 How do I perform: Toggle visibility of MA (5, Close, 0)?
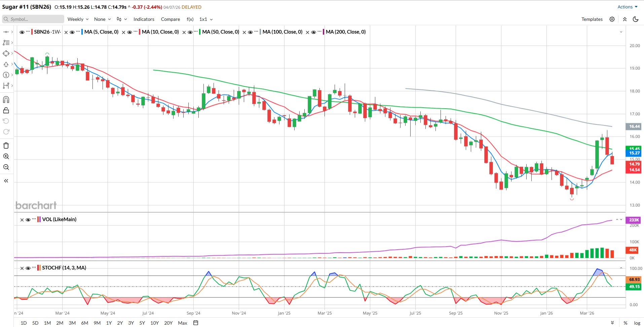(x=72, y=32)
